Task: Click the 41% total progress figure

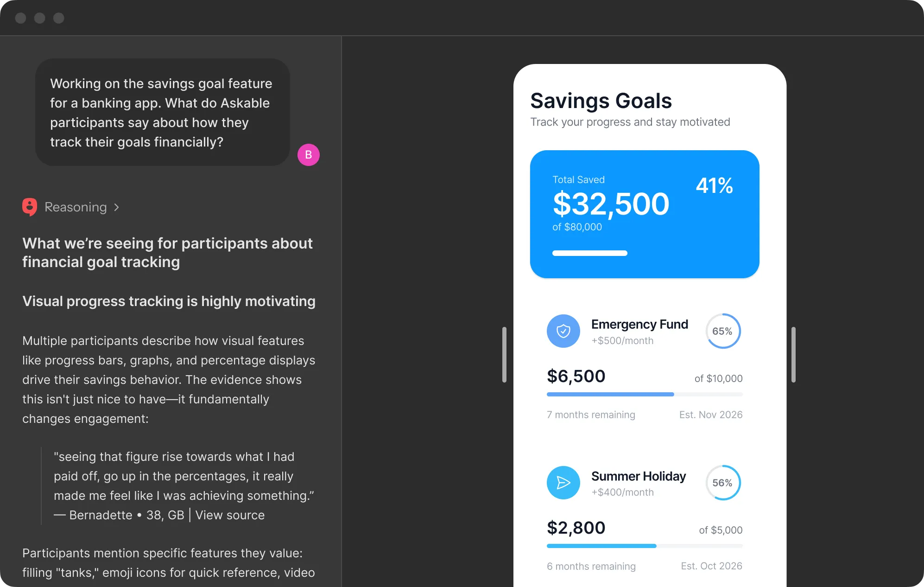Action: coord(714,185)
